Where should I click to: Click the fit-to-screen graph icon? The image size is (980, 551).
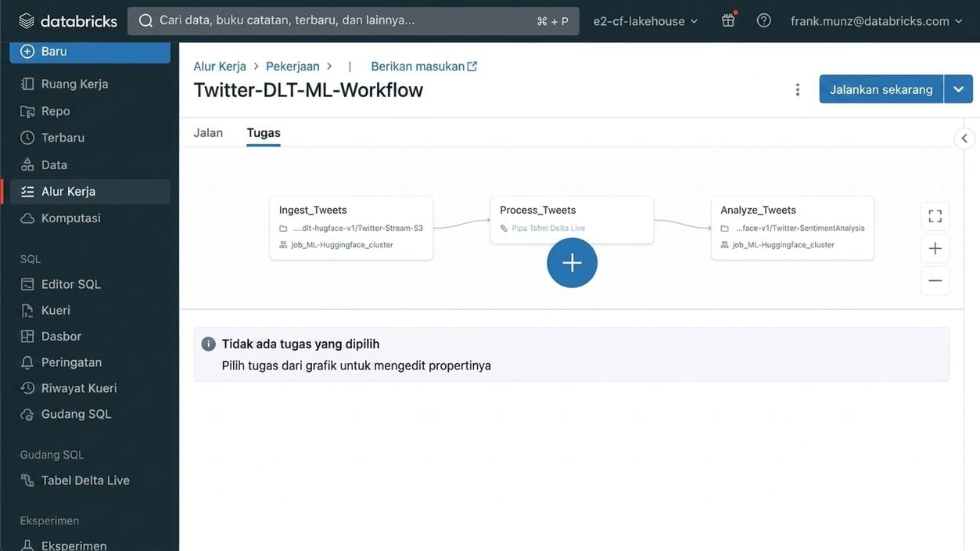[935, 216]
